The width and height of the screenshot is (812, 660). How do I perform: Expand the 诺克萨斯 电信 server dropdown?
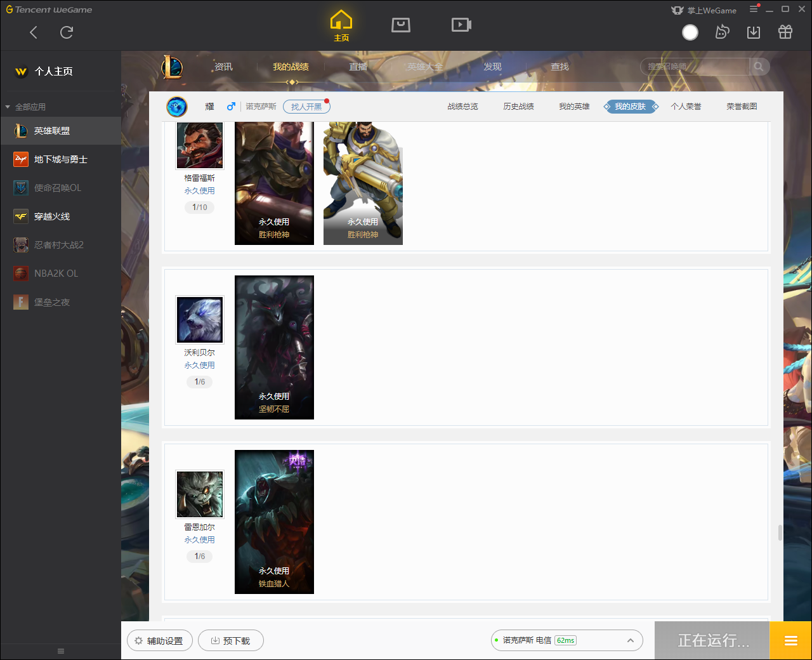tap(567, 640)
